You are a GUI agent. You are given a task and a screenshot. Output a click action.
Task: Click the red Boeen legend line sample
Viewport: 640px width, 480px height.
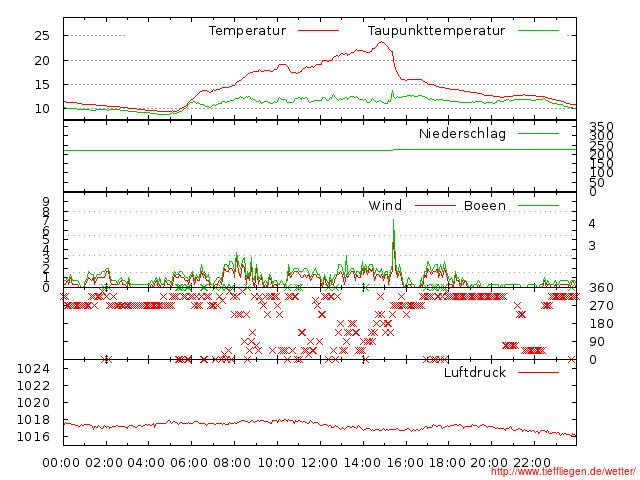(538, 206)
